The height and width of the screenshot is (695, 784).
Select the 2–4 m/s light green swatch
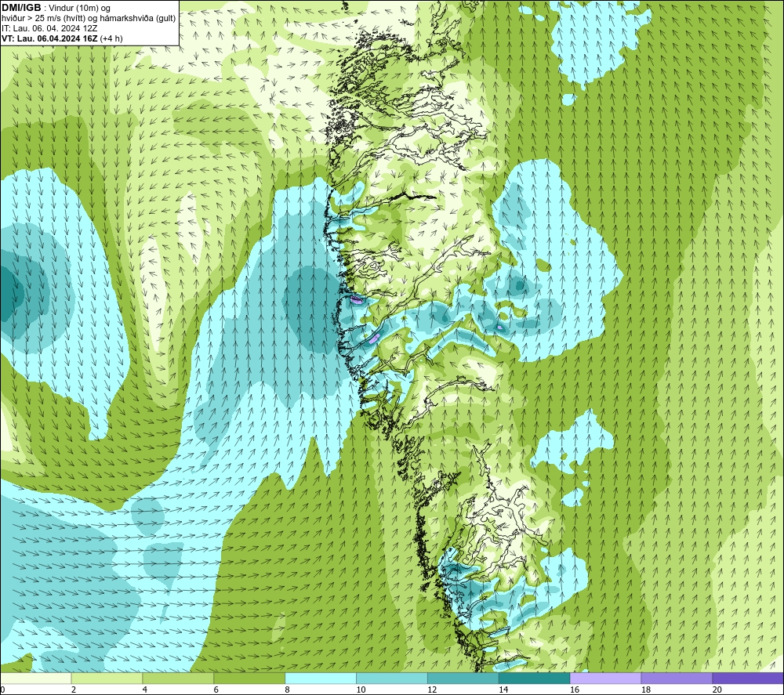(107, 678)
